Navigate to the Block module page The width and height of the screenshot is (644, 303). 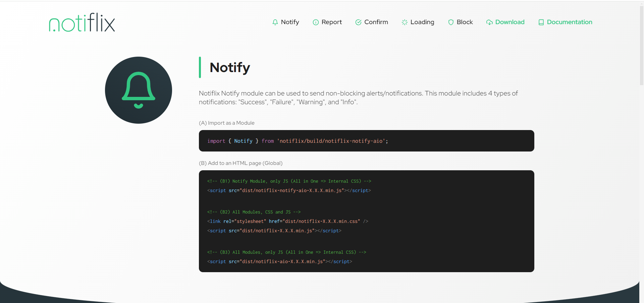465,22
